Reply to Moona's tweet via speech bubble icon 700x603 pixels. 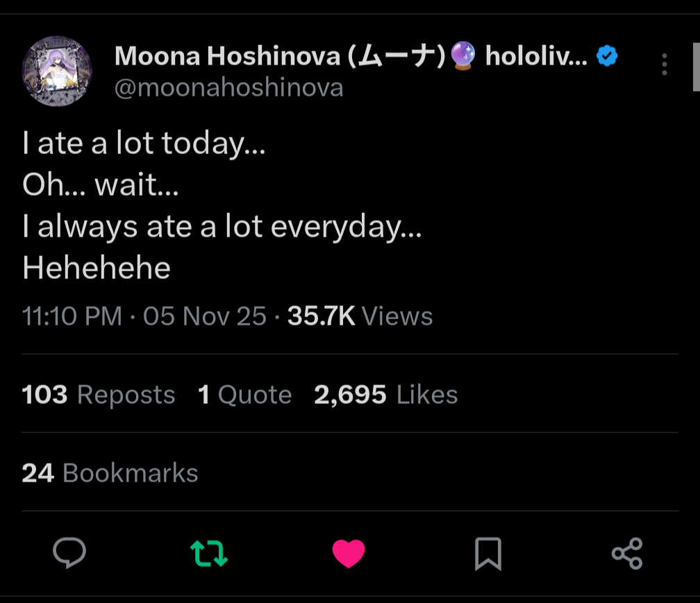(x=69, y=553)
